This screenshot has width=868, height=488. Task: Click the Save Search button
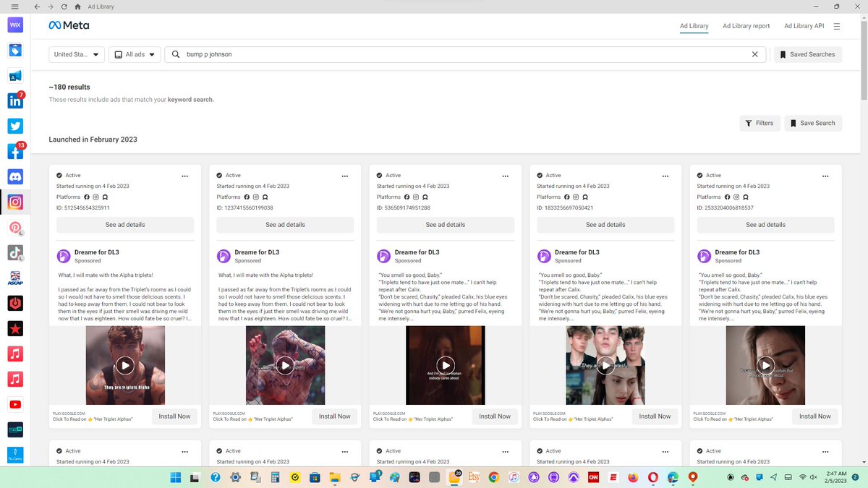813,123
